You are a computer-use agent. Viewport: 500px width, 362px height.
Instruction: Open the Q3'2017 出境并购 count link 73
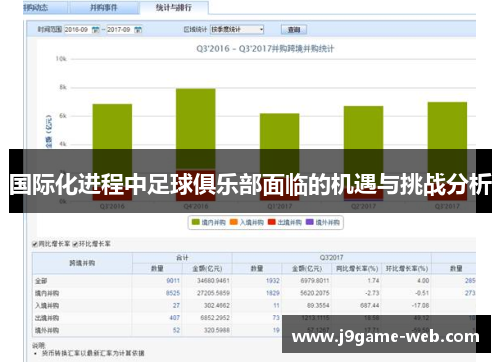coord(276,318)
